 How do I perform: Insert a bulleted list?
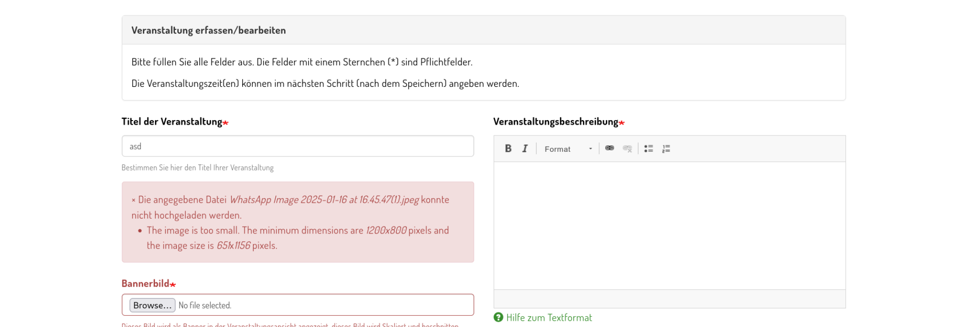(649, 149)
